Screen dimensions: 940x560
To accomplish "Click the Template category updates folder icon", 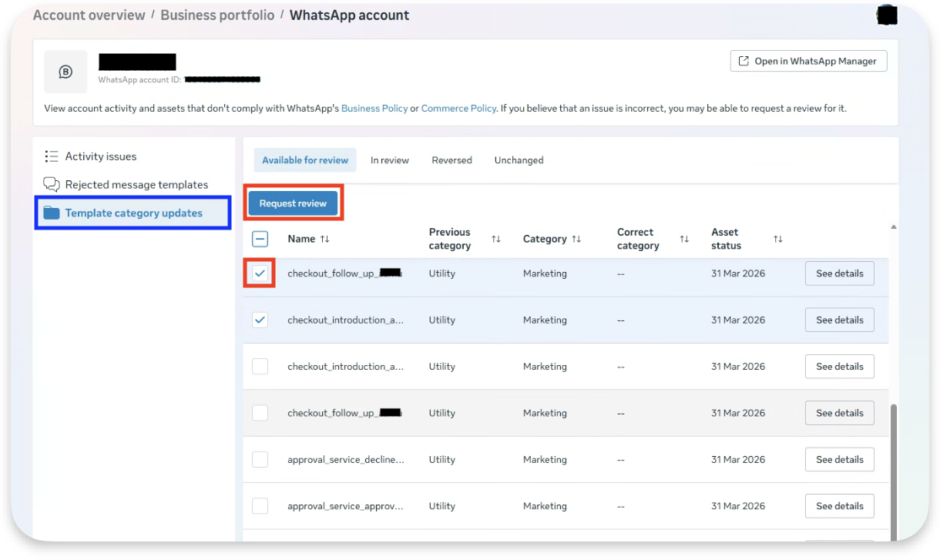I will click(52, 213).
